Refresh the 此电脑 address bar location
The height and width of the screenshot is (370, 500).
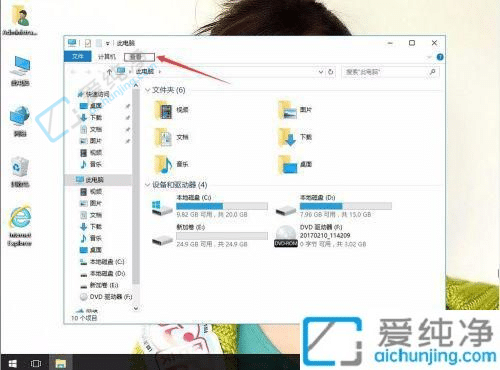tap(330, 72)
